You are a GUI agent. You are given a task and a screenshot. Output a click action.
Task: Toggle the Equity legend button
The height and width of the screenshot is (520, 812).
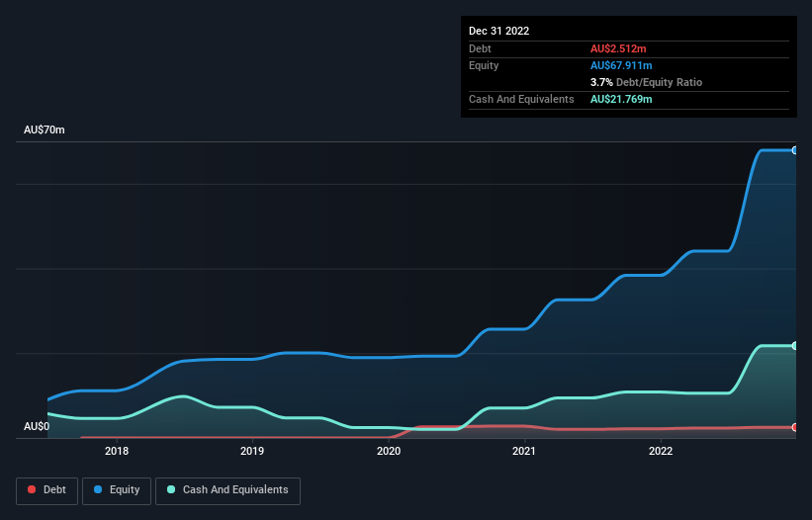(x=117, y=490)
